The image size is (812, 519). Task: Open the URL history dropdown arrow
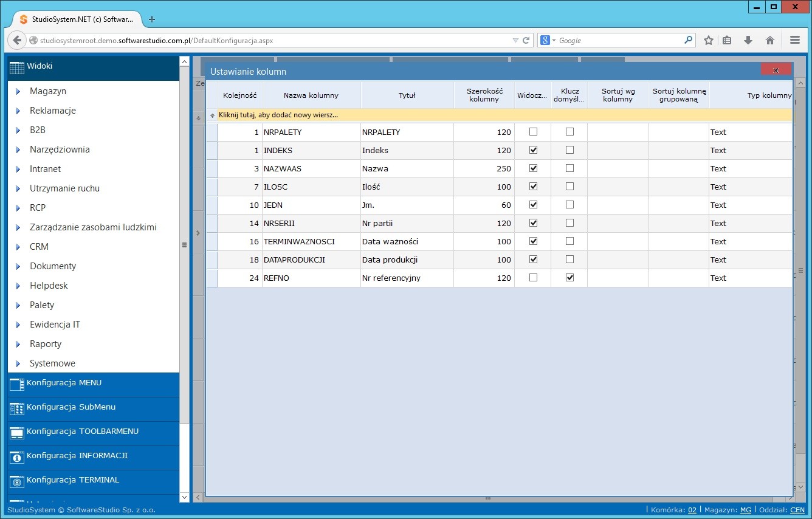click(x=515, y=40)
